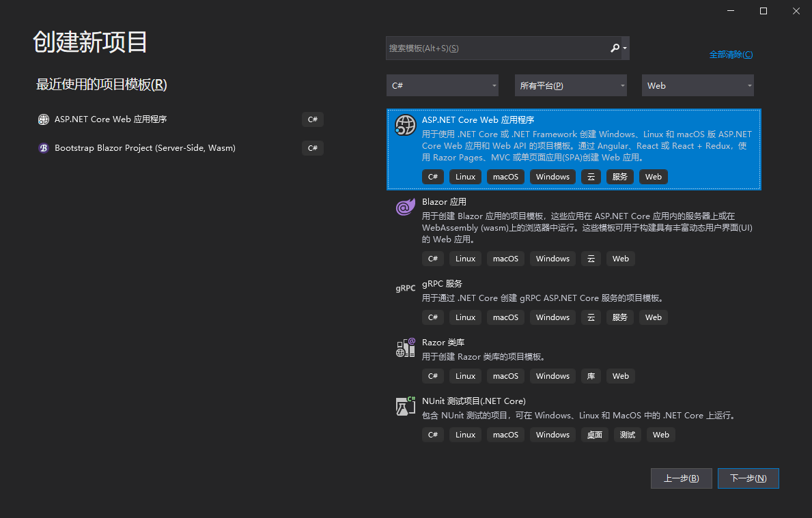Select the Razor 类库 template title
This screenshot has width=812, height=518.
click(443, 343)
